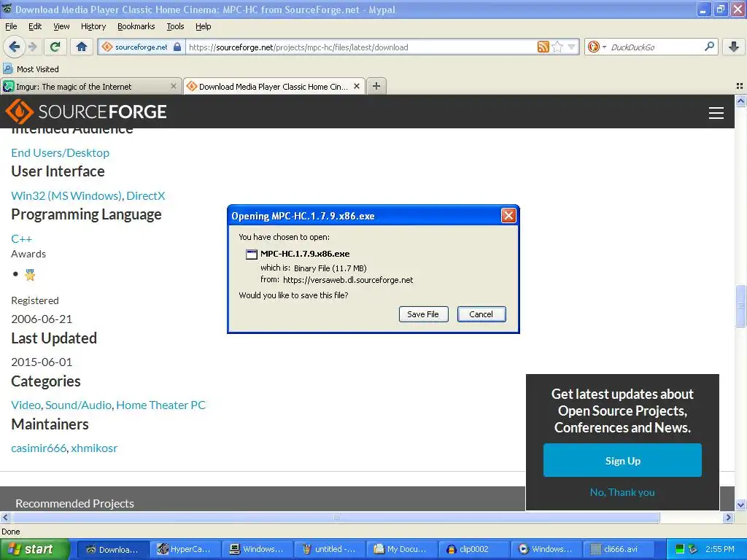747x560 pixels.
Task: Click Cancel in the download dialog
Action: click(481, 314)
